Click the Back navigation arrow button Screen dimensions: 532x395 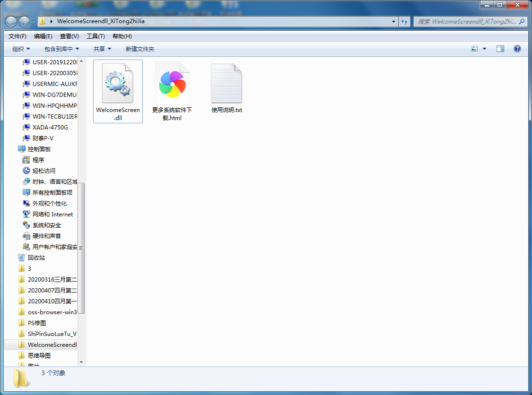click(x=11, y=22)
